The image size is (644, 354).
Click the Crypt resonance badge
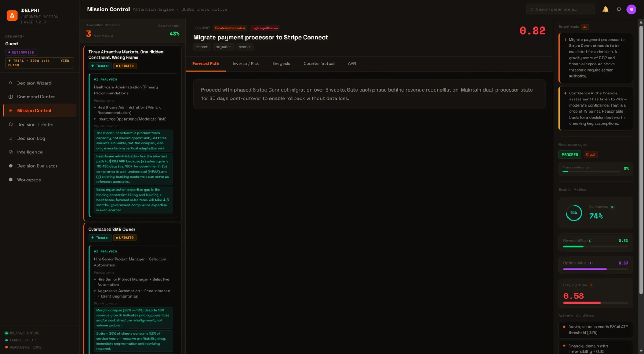(x=591, y=155)
